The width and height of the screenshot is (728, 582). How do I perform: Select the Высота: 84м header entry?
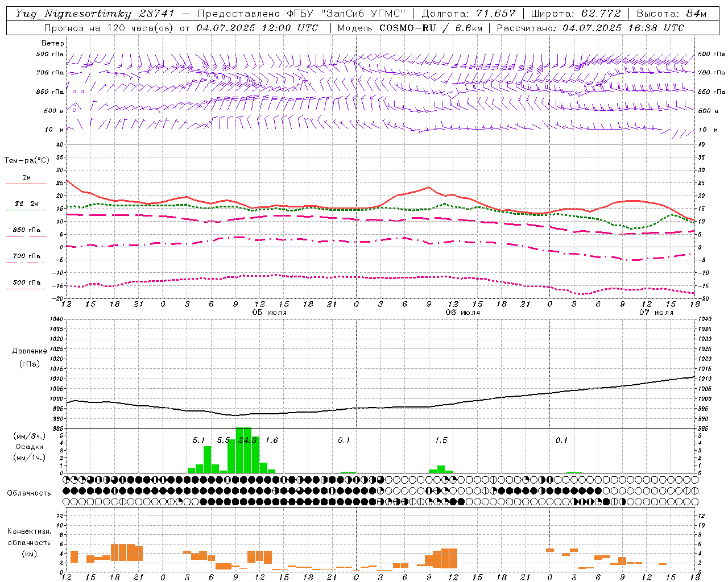(672, 14)
